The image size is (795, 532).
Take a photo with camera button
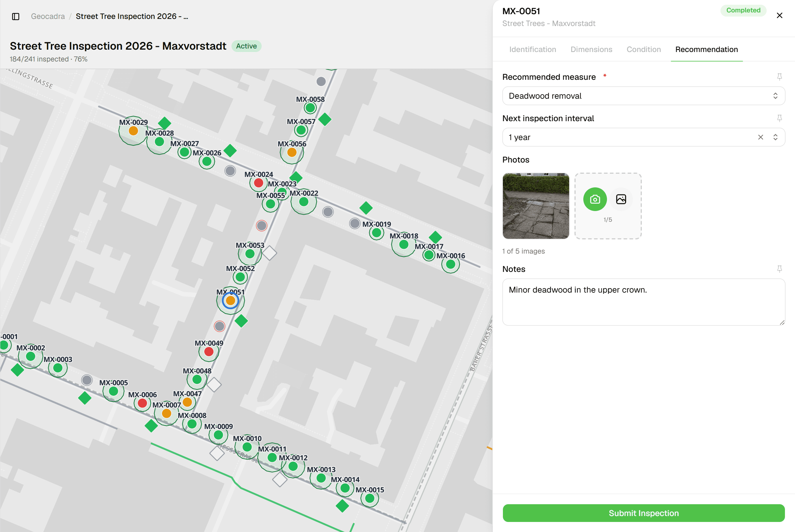(595, 199)
